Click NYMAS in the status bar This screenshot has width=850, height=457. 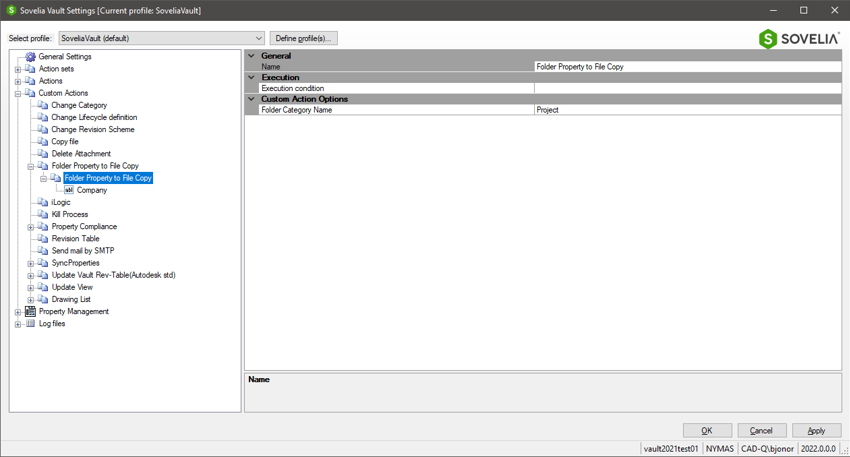pos(720,449)
